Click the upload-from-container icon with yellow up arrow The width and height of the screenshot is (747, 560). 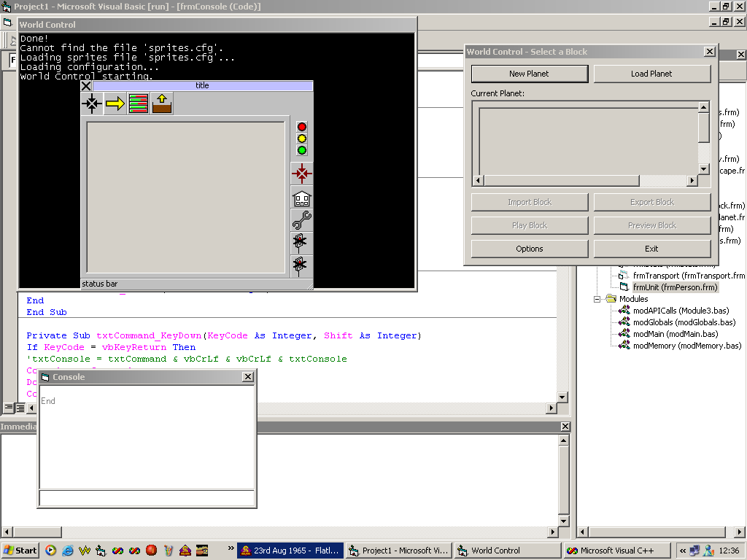pos(162,104)
